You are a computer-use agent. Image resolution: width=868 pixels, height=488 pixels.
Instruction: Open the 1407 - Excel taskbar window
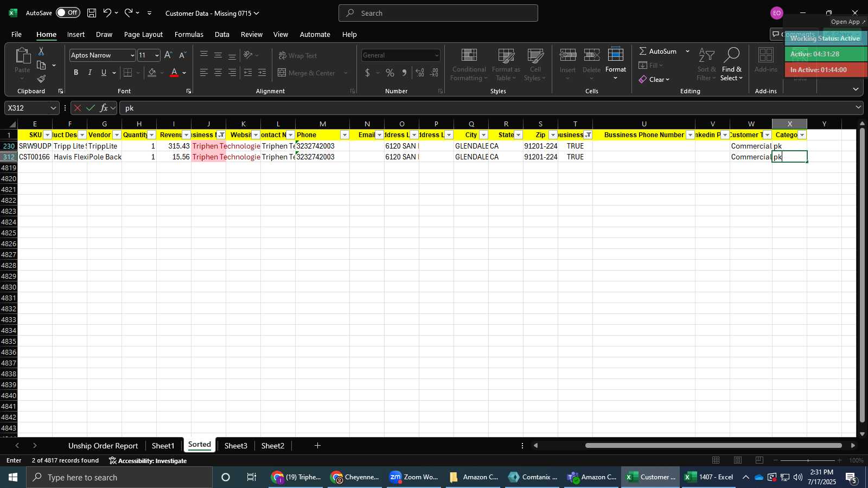709,477
